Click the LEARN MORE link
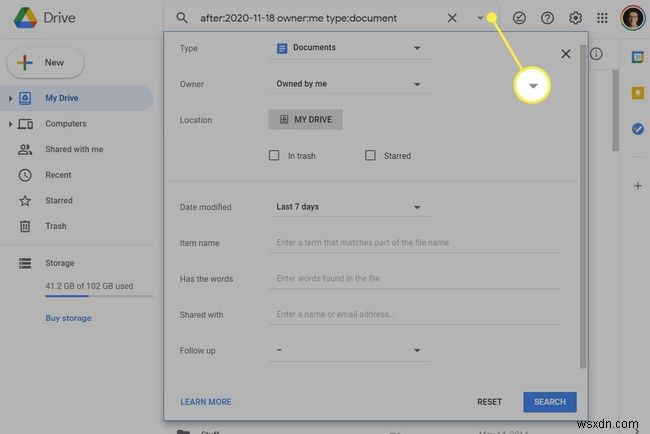Image resolution: width=650 pixels, height=434 pixels. click(x=206, y=402)
